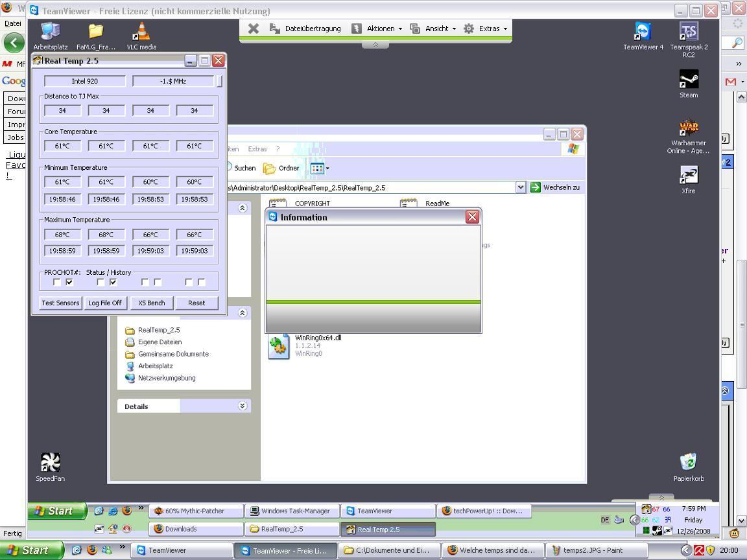Toggle checked second-core PROCHOT history checkbox
747x560 pixels.
click(x=113, y=283)
